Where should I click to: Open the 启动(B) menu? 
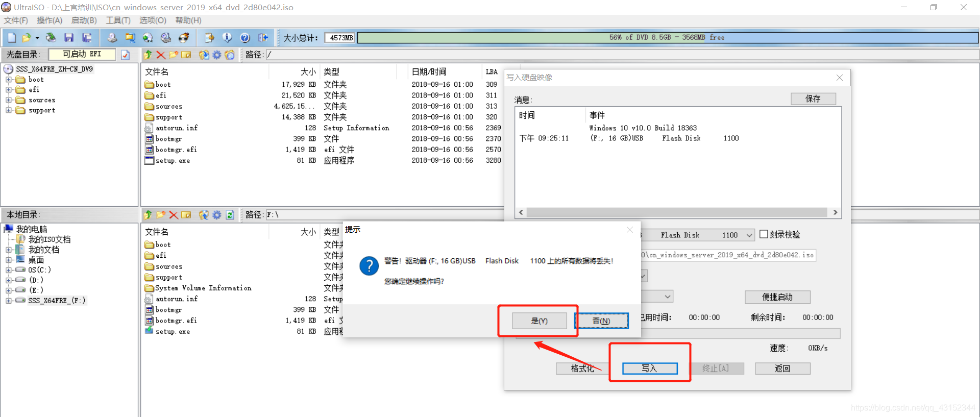(84, 20)
